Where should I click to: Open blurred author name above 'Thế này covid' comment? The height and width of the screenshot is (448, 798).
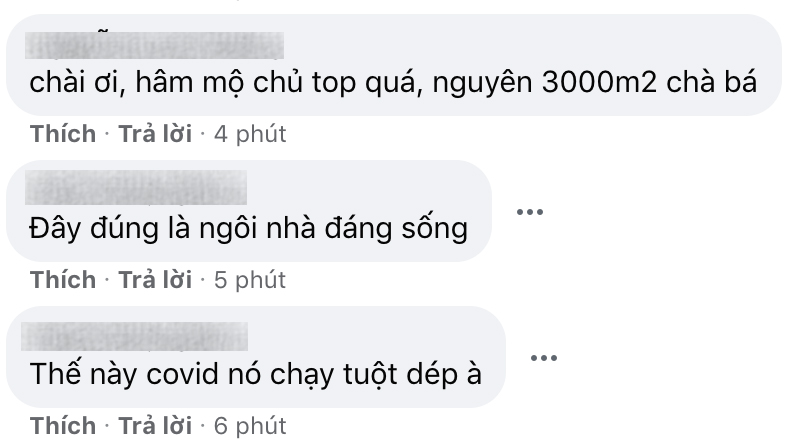point(134,336)
